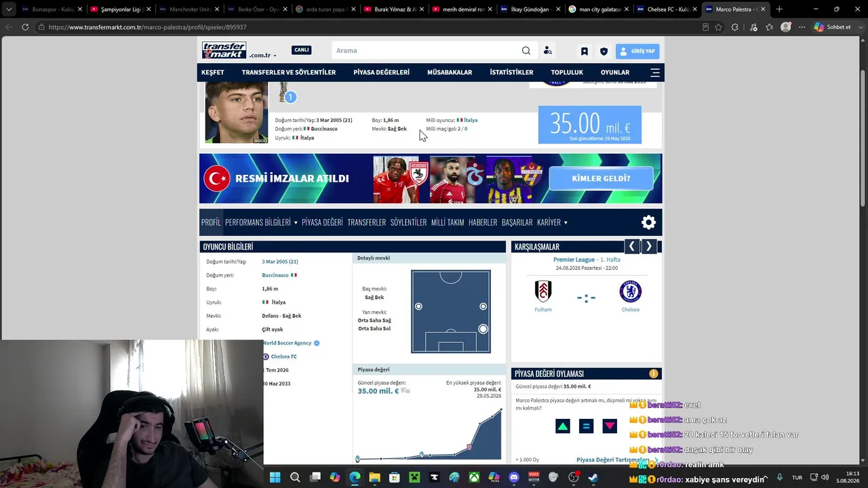Open Oyunlar menu
The image size is (868, 488).
(x=615, y=73)
